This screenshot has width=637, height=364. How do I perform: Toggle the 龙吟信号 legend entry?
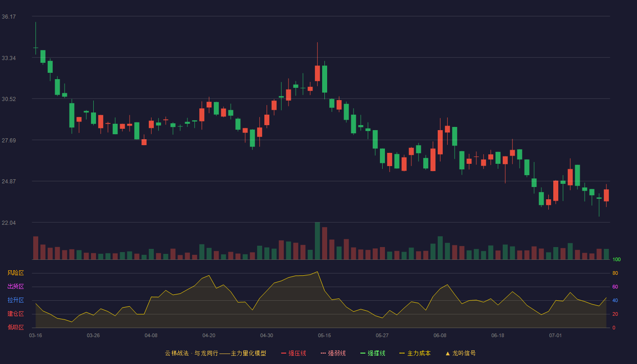(460, 353)
